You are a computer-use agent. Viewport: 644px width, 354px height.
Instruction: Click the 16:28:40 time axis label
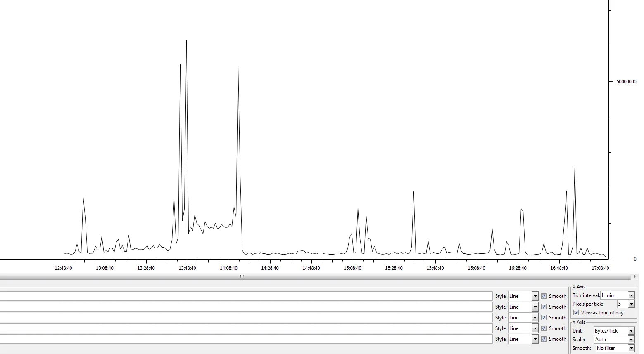click(x=518, y=268)
